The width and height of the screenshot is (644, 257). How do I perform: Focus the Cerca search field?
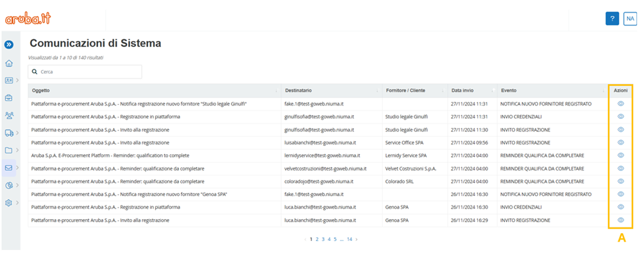pos(85,71)
